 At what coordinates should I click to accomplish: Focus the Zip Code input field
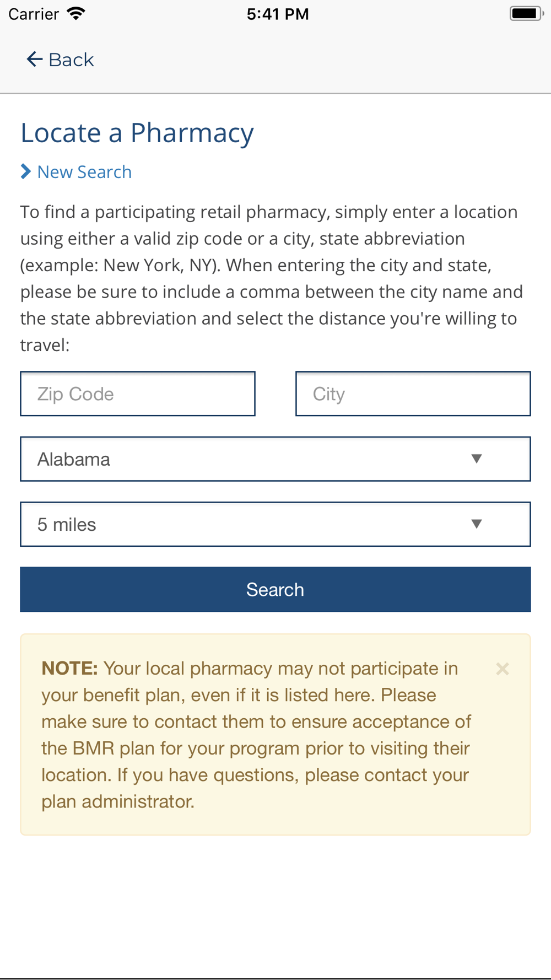(138, 394)
